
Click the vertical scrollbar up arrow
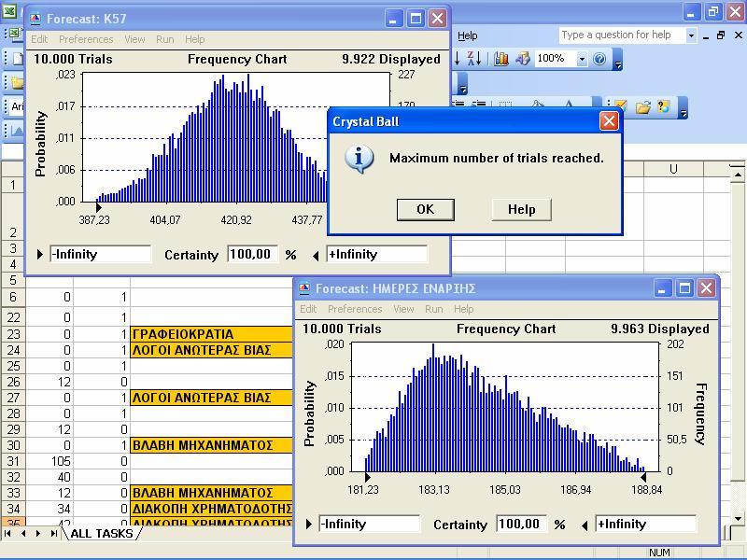coord(738,175)
